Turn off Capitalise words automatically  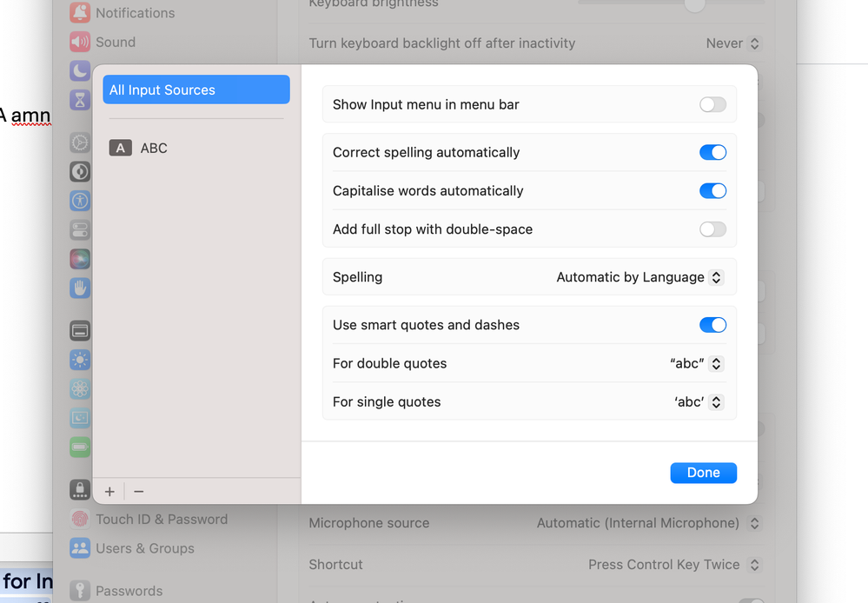[712, 191]
